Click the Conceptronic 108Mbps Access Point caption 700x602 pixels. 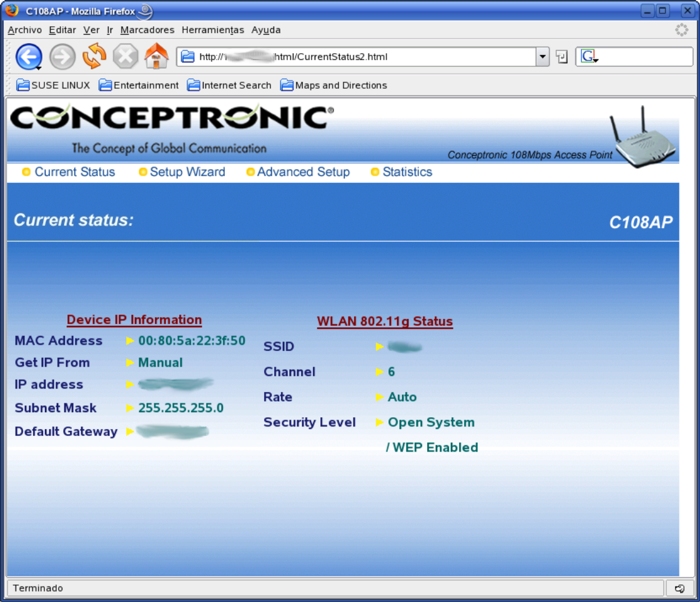530,155
